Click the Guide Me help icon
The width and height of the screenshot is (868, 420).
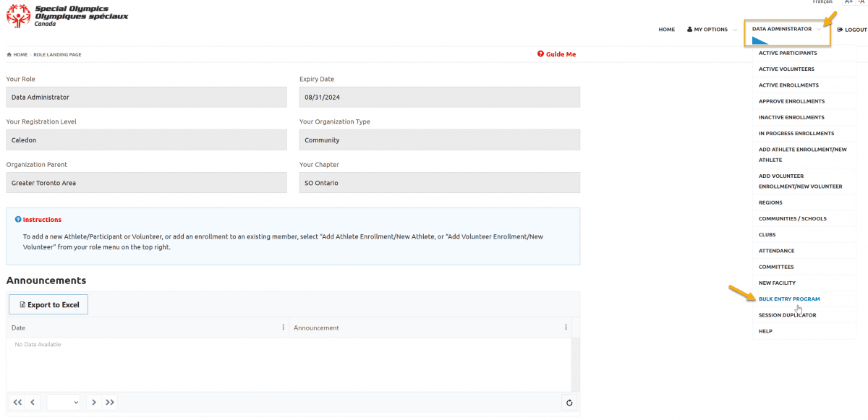click(x=540, y=53)
